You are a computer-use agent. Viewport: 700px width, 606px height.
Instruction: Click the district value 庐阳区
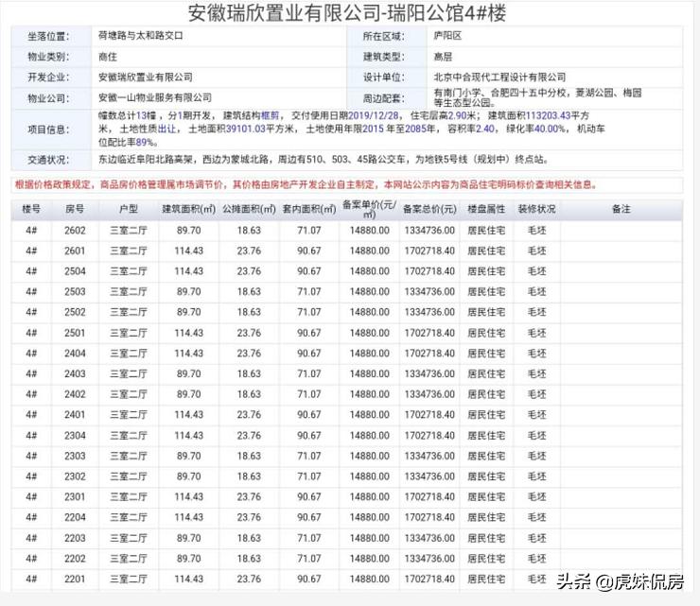point(447,36)
